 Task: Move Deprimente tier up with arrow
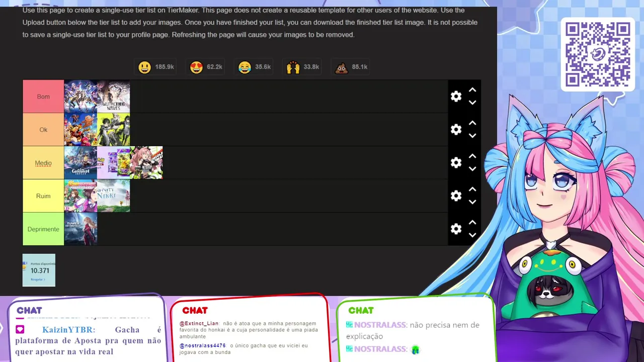[472, 223]
